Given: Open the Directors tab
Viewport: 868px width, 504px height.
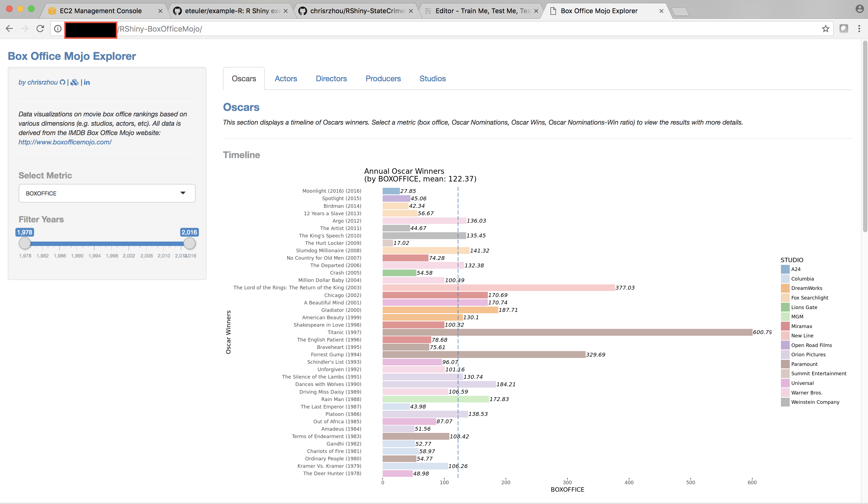Looking at the screenshot, I should tap(331, 79).
